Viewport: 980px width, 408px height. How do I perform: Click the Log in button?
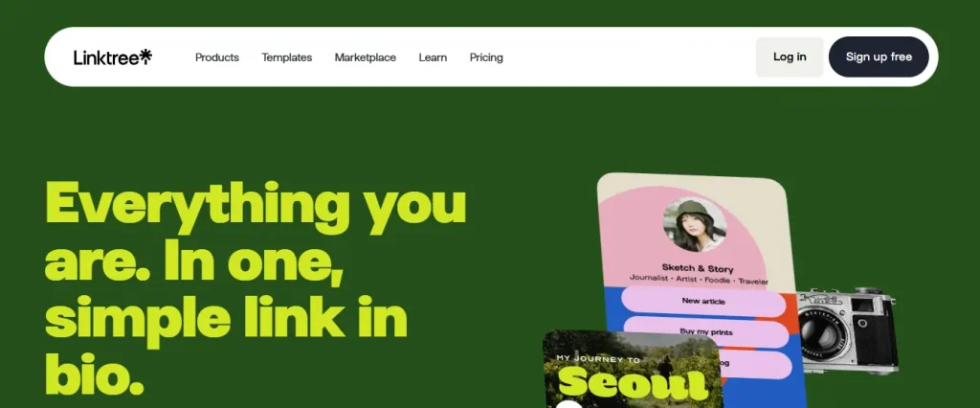coord(790,57)
